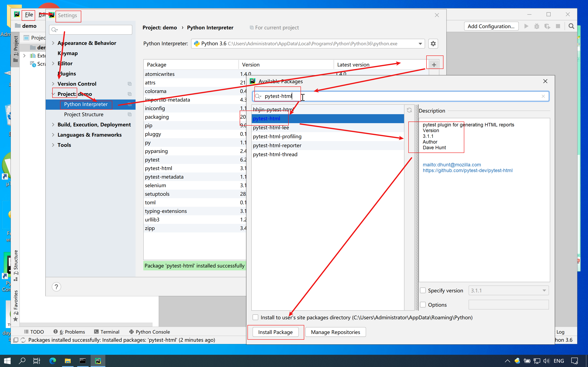Open Microsoft Edge from taskbar
The height and width of the screenshot is (367, 588).
click(52, 361)
